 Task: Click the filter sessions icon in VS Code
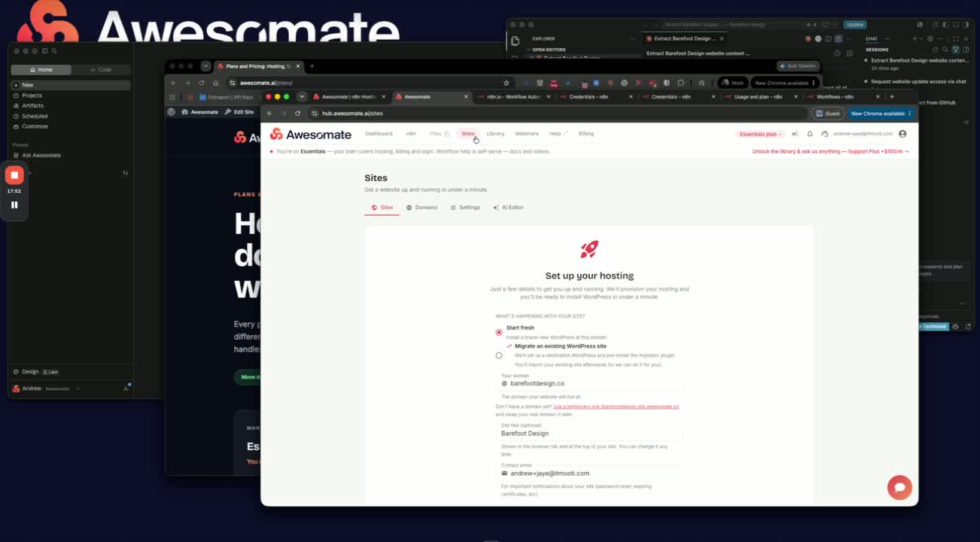tap(955, 50)
